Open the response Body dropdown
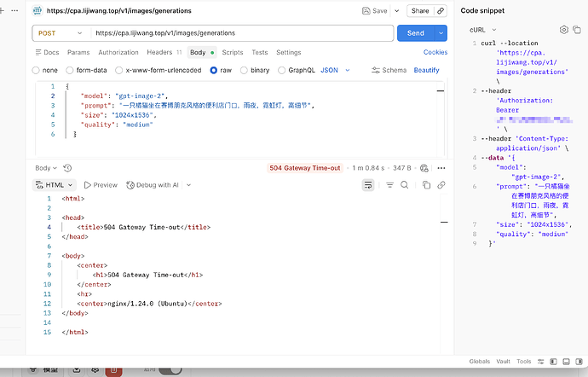The height and width of the screenshot is (377, 588). (46, 168)
